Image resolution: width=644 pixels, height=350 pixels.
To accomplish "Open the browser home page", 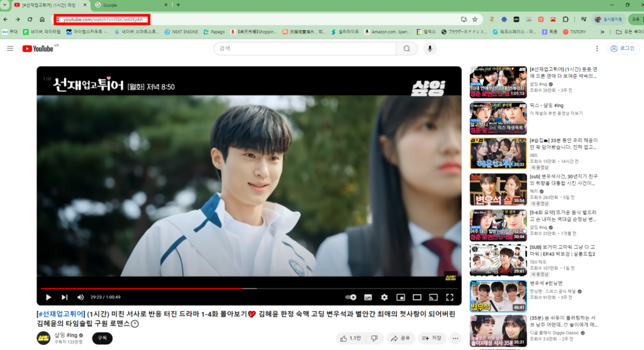I will coord(42,19).
